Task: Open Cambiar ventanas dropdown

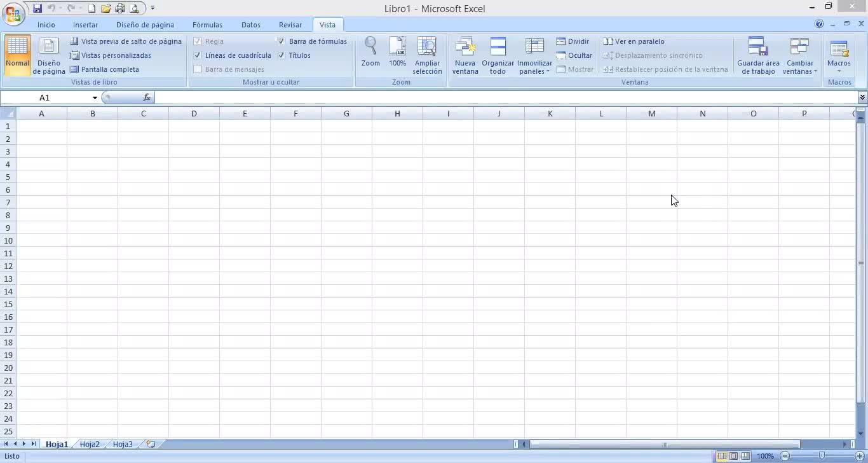Action: [x=799, y=55]
